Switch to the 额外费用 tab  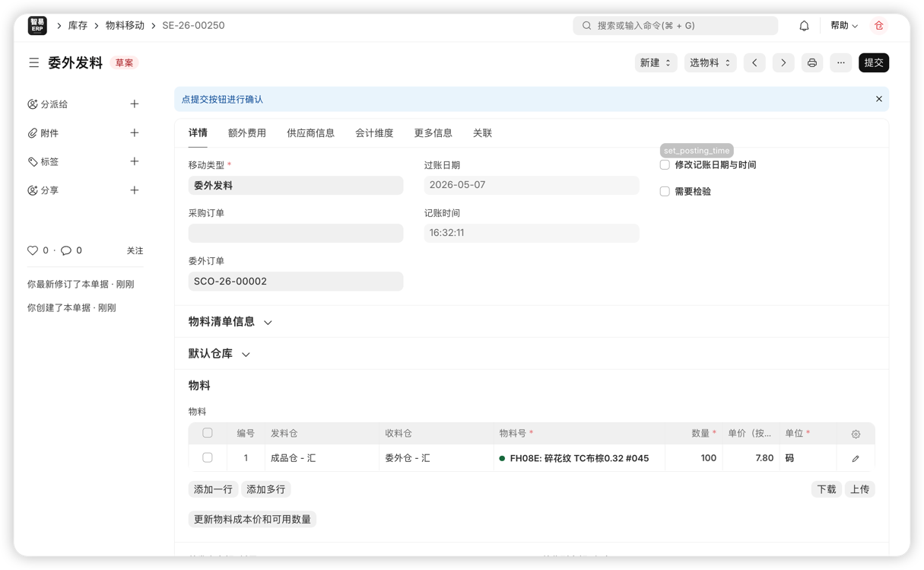[x=247, y=133]
